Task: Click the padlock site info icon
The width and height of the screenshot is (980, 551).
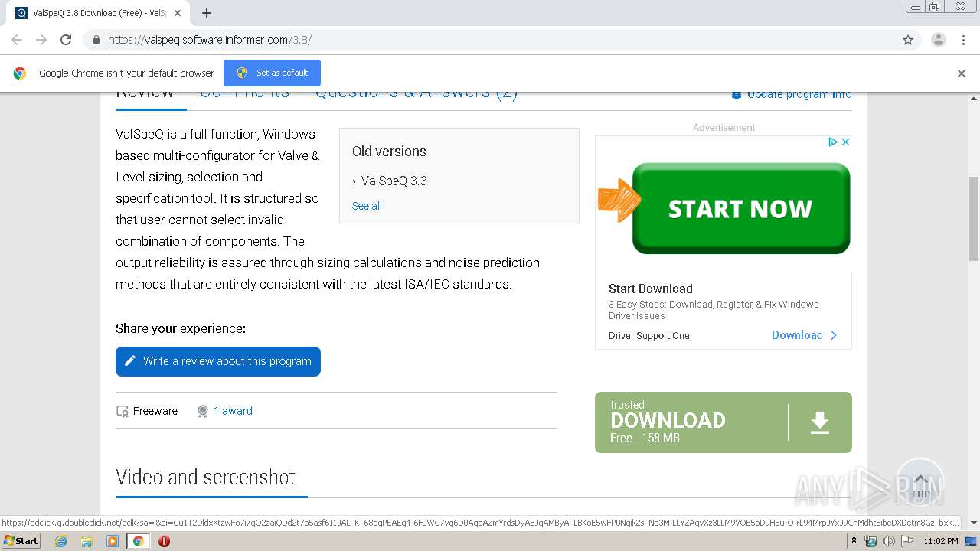Action: (96, 40)
